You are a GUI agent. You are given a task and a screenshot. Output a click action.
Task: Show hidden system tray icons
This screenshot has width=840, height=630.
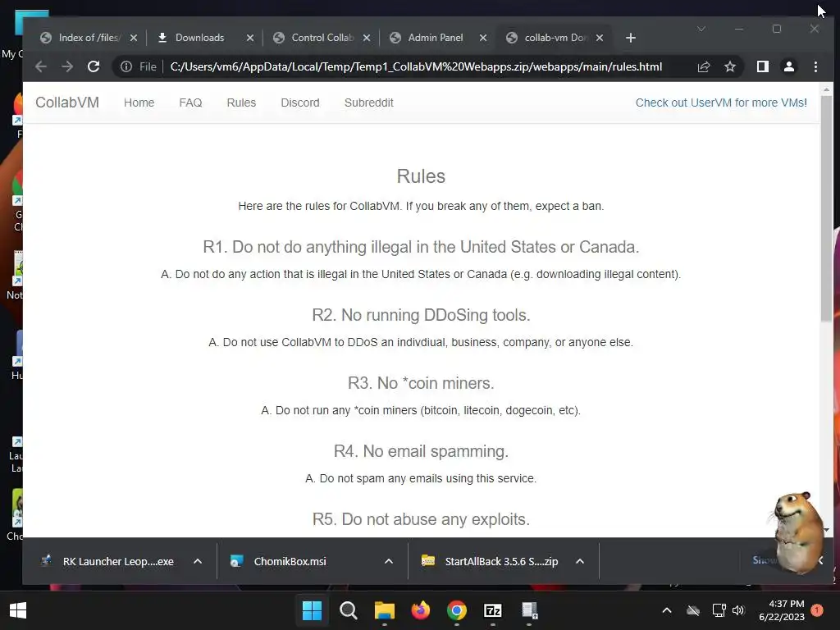[x=666, y=610]
